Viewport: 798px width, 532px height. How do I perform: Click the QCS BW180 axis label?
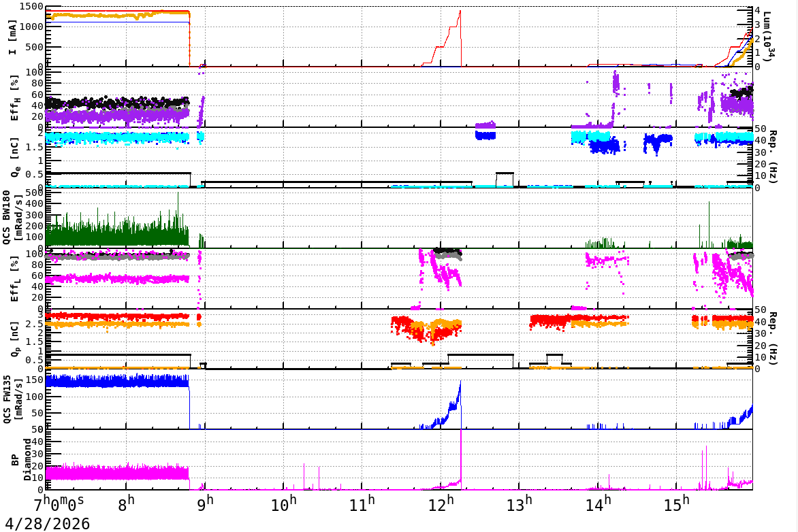[x=12, y=217]
